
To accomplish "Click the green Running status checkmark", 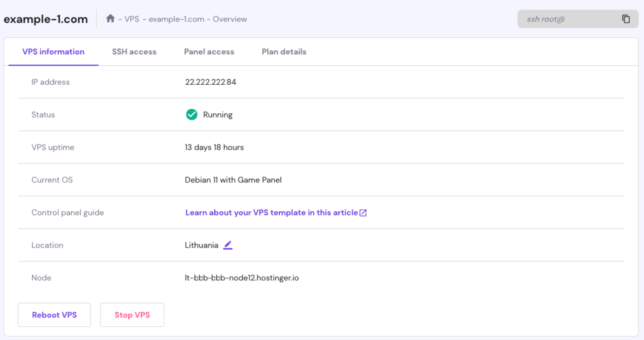I will [191, 114].
